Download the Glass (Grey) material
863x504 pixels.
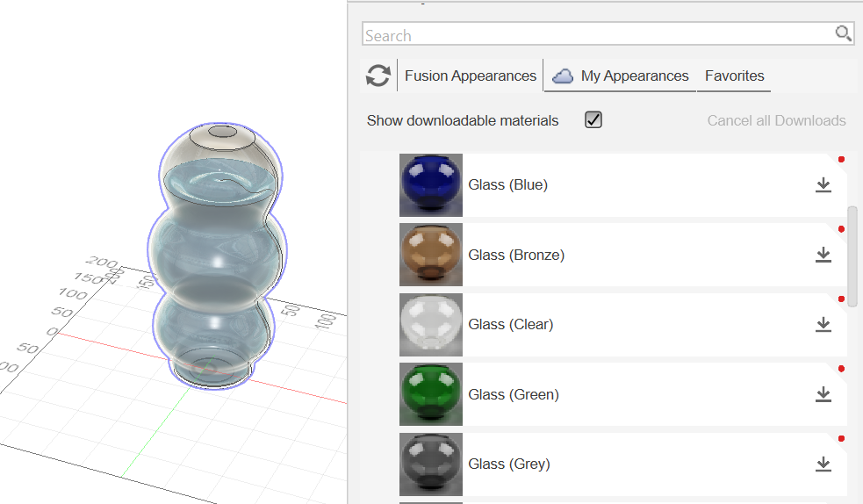823,464
